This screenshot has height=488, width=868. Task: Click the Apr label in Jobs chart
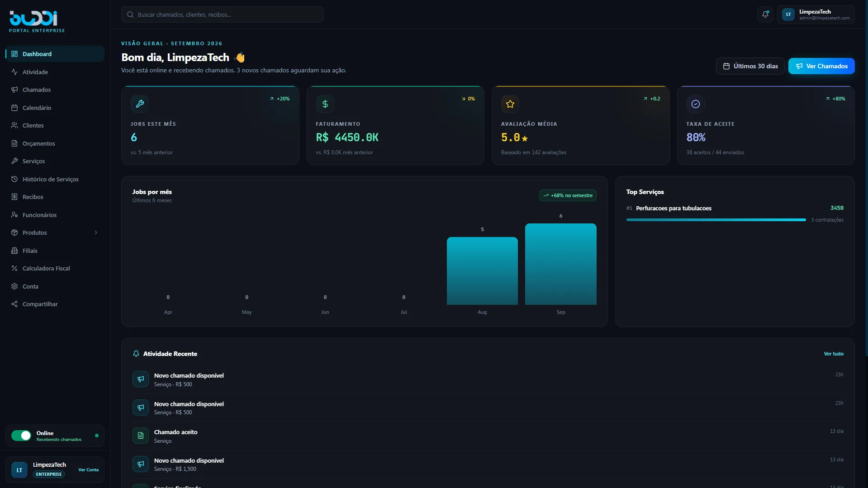pyautogui.click(x=168, y=312)
